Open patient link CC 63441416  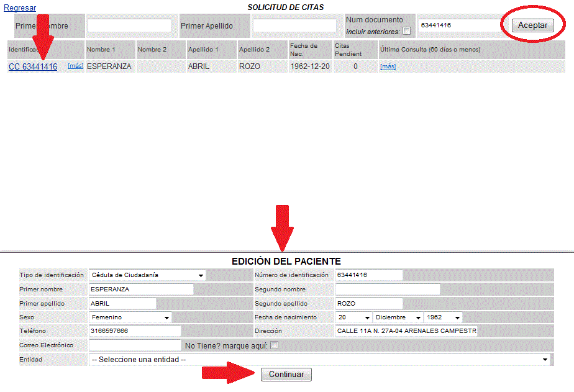point(33,66)
